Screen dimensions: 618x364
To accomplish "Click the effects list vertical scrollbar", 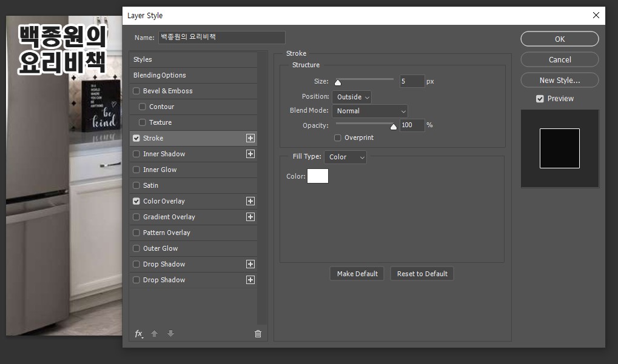I will click(262, 188).
